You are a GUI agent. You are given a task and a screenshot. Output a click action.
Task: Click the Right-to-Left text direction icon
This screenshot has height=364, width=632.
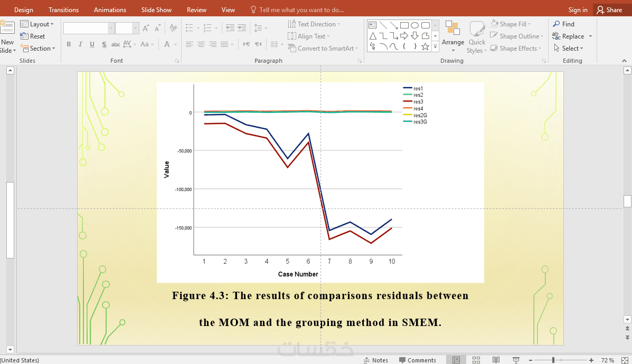point(258,44)
